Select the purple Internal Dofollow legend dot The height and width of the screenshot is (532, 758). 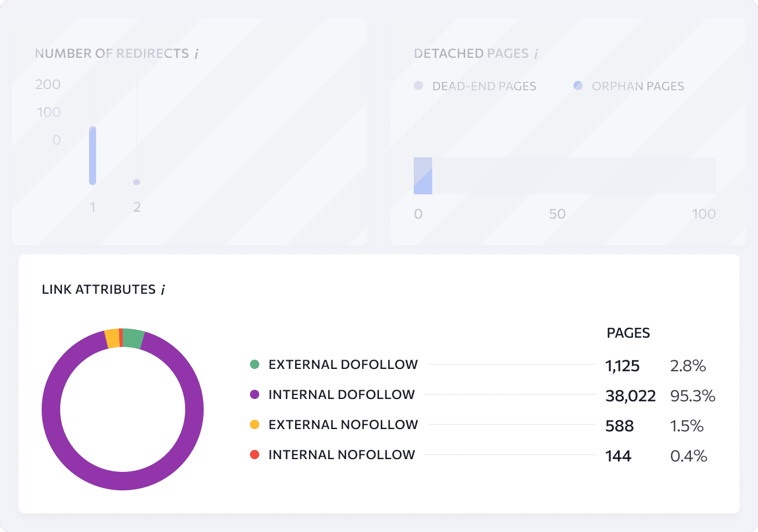(254, 395)
